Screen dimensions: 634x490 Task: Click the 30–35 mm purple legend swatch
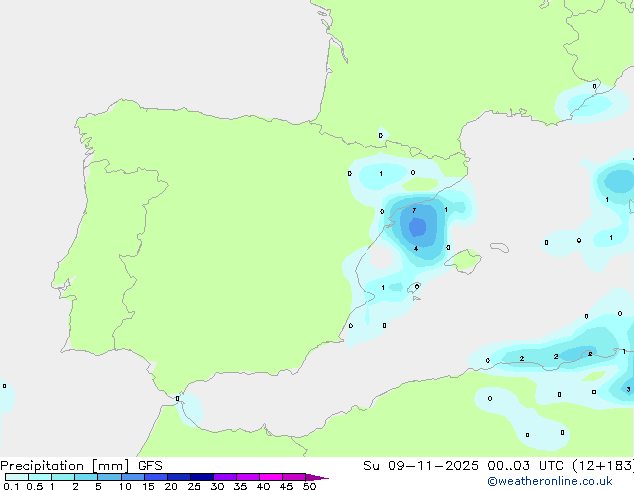[x=225, y=477]
